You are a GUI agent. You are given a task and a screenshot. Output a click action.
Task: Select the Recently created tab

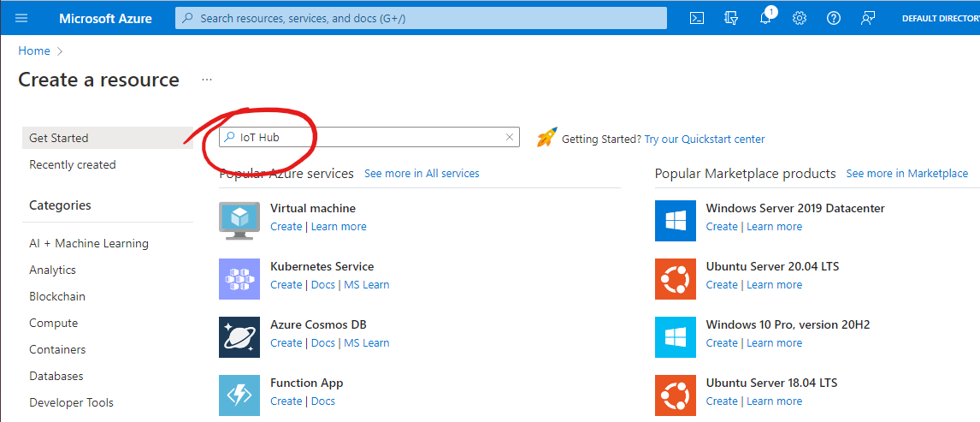(x=73, y=164)
